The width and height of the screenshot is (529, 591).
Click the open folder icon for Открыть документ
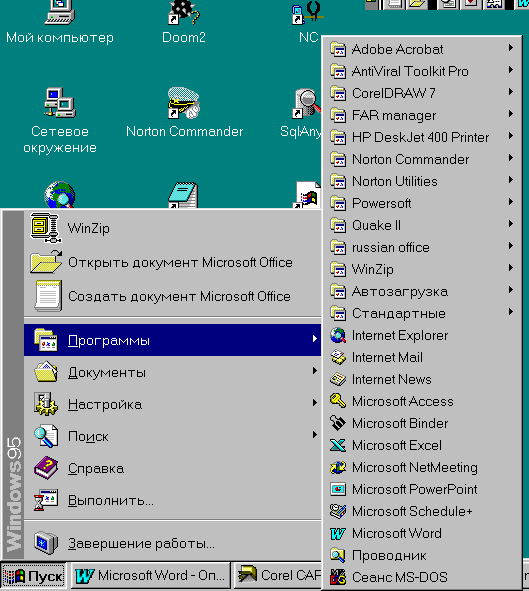[46, 262]
